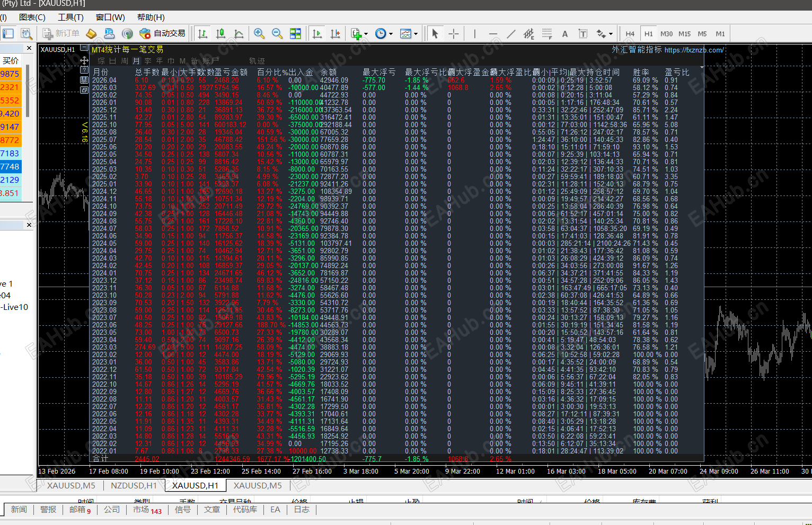Select the 年 yearly statistics tab
This screenshot has width=812, height=525.
click(x=160, y=61)
